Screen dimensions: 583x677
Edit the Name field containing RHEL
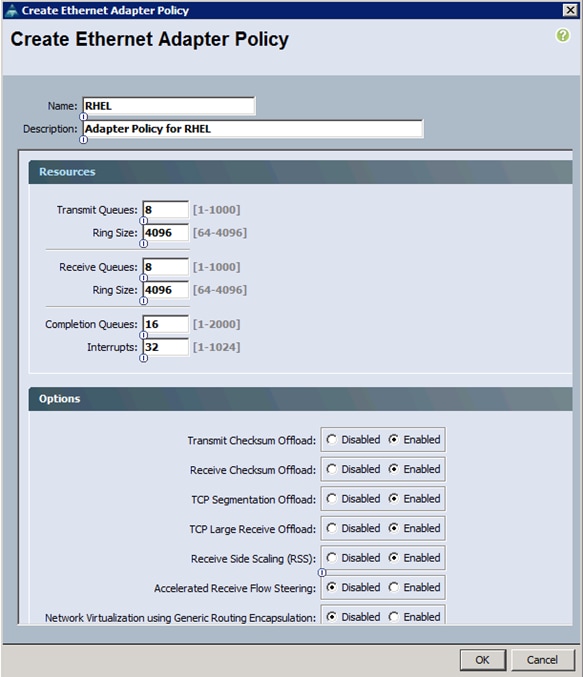coord(169,106)
